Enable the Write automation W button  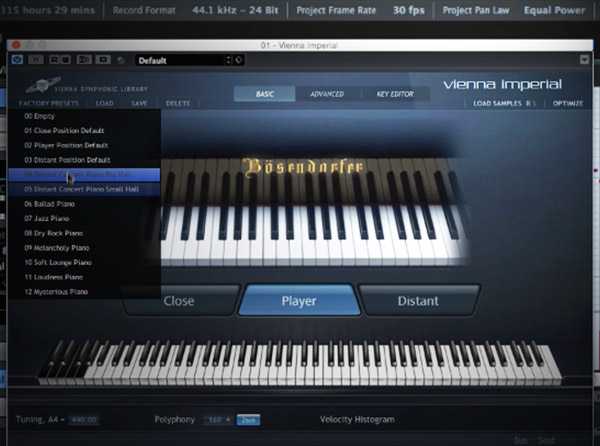[65, 60]
